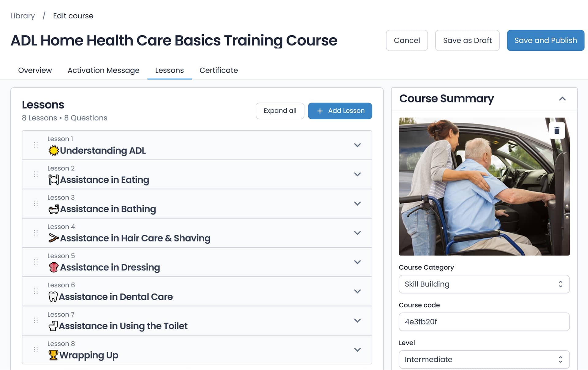Click the Add Lesson button
588x370 pixels.
(x=340, y=111)
